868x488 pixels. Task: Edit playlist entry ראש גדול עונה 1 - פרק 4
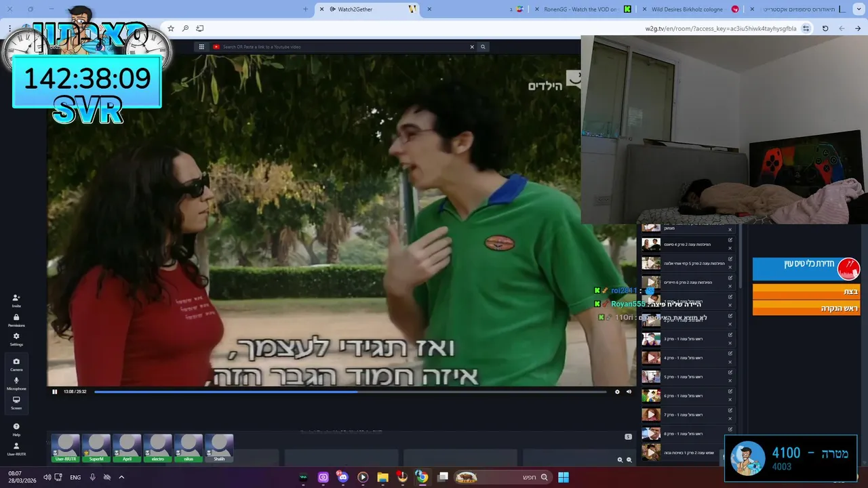click(x=730, y=354)
